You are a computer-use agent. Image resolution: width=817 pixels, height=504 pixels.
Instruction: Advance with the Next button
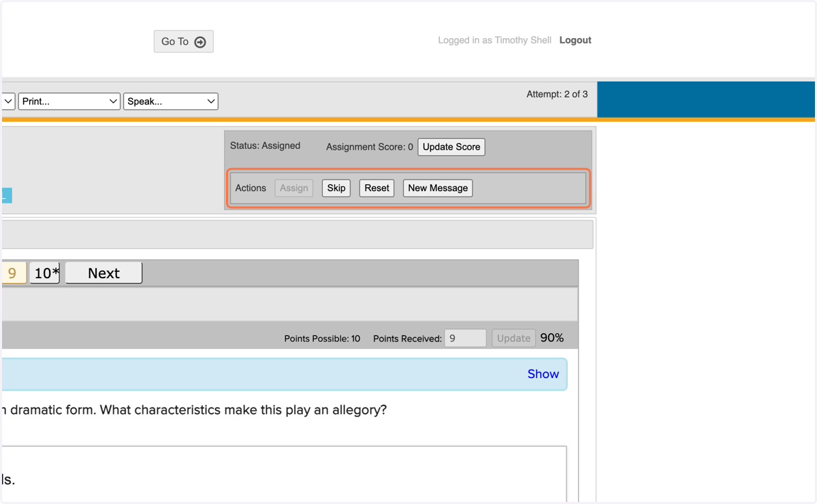click(103, 273)
